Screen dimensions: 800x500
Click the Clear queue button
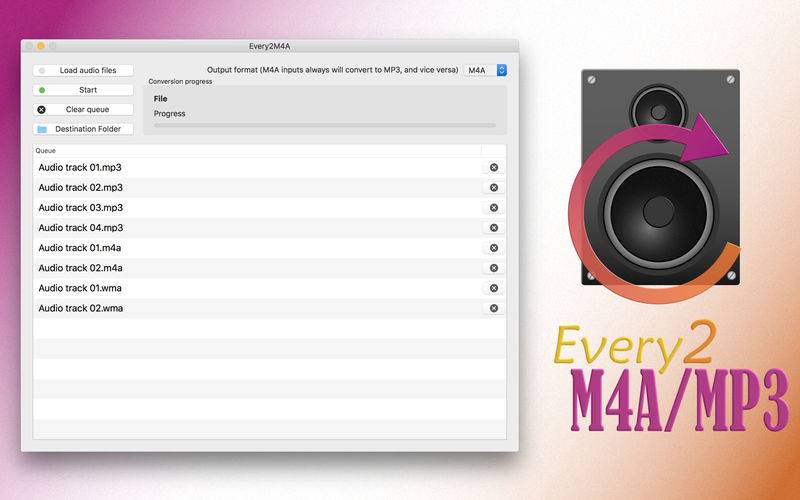click(x=84, y=110)
